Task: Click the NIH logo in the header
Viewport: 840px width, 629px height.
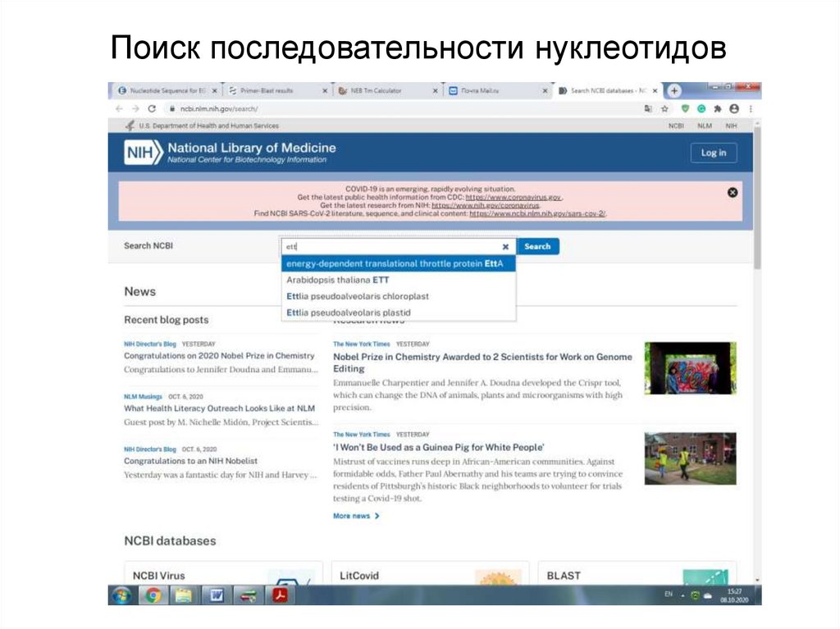Action: click(x=143, y=153)
